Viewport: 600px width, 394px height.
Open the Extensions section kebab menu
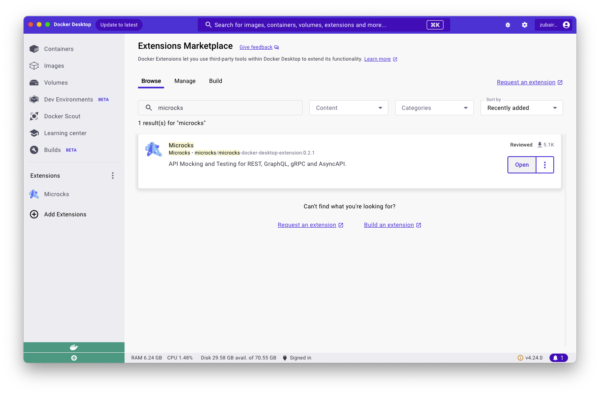click(112, 176)
